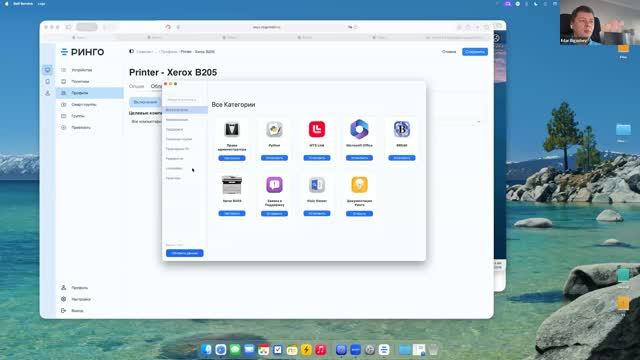Toggle the theme icon beside the breadcrumb

pos(131,51)
